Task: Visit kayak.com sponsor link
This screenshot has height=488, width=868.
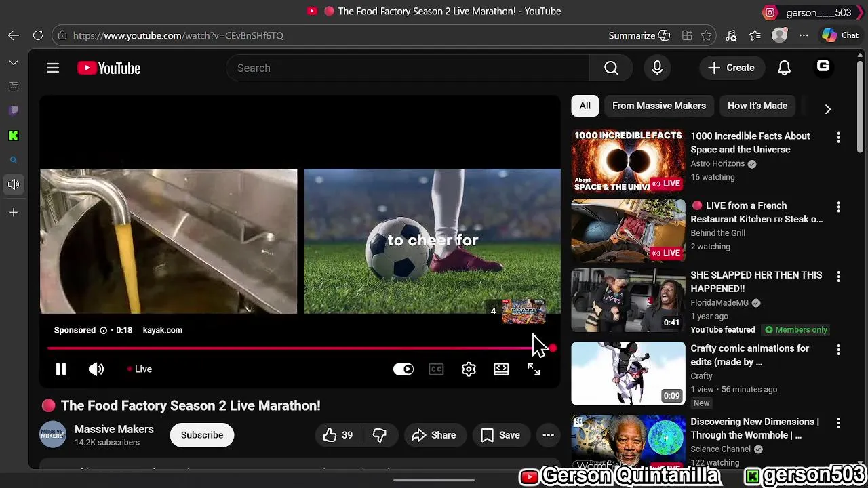Action: 163,330
